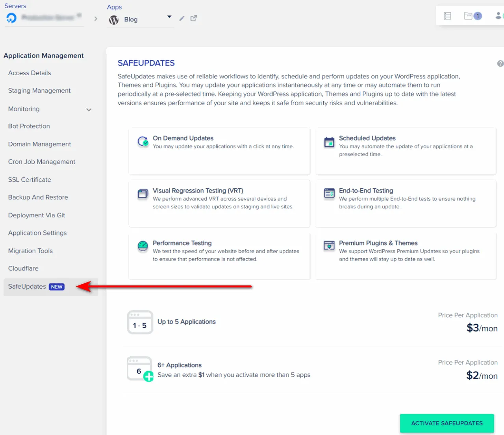
Task: Open the external link icon beside Blog
Action: pos(194,19)
